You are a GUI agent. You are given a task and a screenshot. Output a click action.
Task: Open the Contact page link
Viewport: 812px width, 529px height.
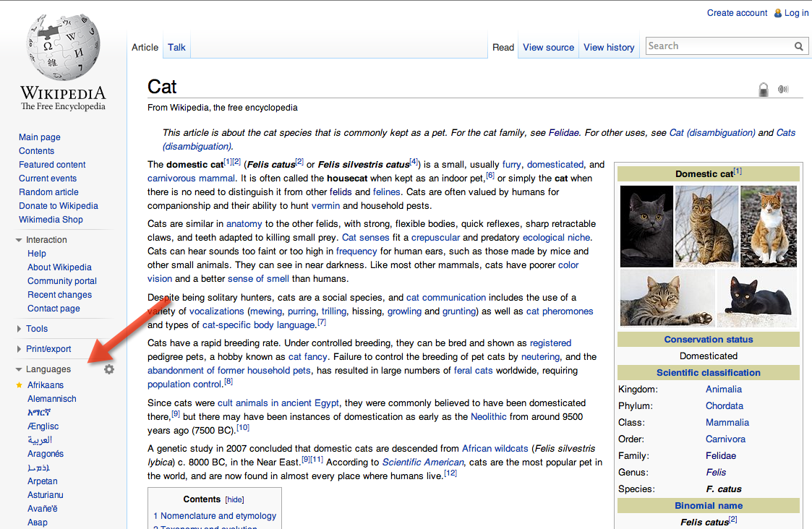pos(54,309)
